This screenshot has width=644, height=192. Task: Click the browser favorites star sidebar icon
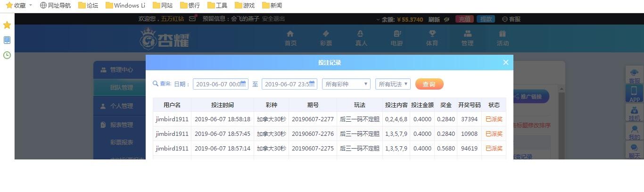(7, 25)
